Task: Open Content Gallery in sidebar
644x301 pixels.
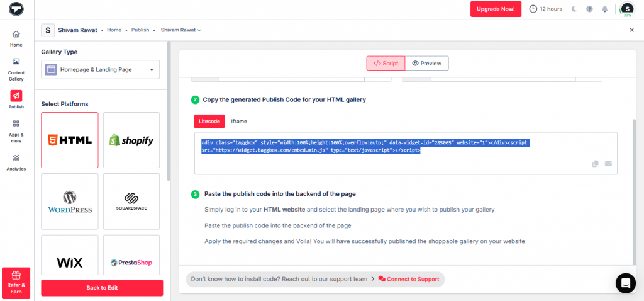Action: pos(16,69)
